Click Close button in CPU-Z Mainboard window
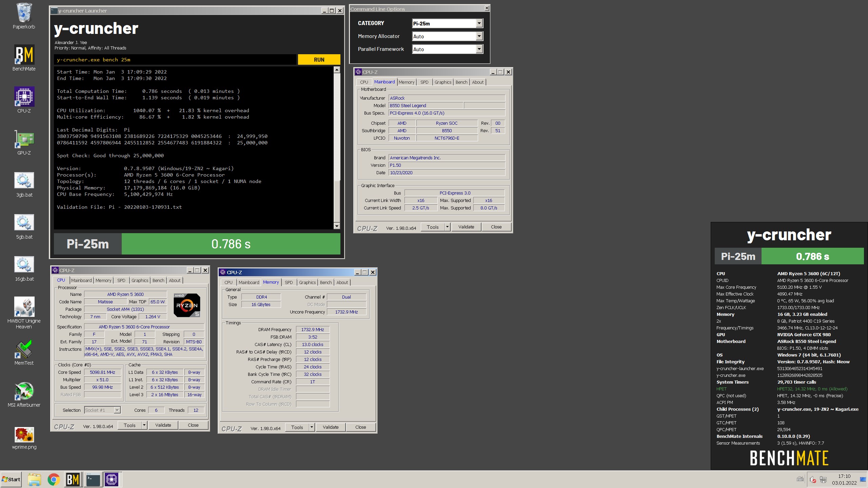Viewport: 868px width, 488px height. click(496, 227)
